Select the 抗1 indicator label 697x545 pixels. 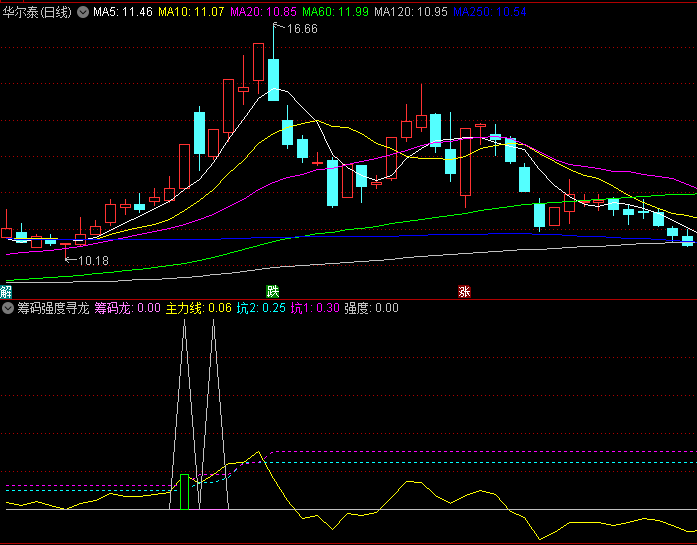(315, 309)
